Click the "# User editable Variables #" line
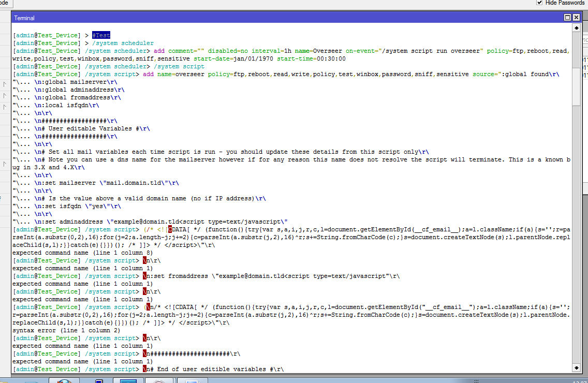Viewport: 588px width, 383px height. pyautogui.click(x=81, y=129)
